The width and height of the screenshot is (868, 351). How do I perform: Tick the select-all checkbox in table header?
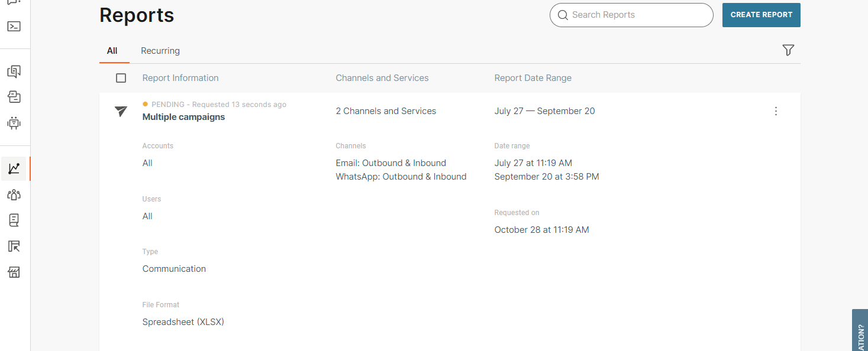(121, 78)
